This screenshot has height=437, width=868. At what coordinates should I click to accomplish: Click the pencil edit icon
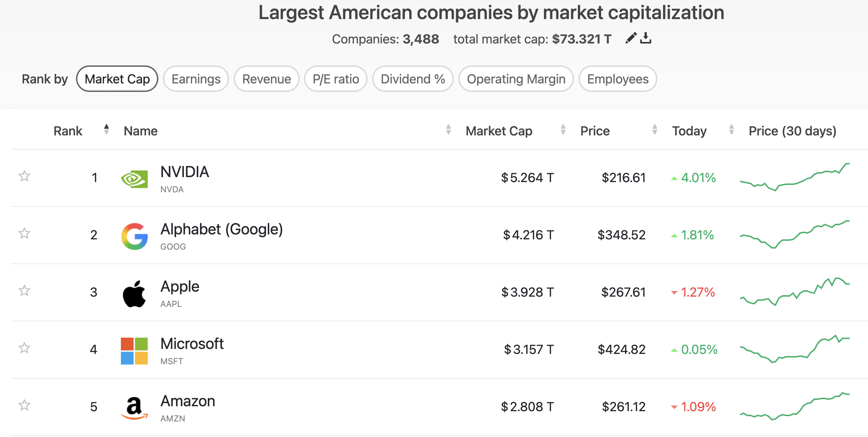pos(631,38)
